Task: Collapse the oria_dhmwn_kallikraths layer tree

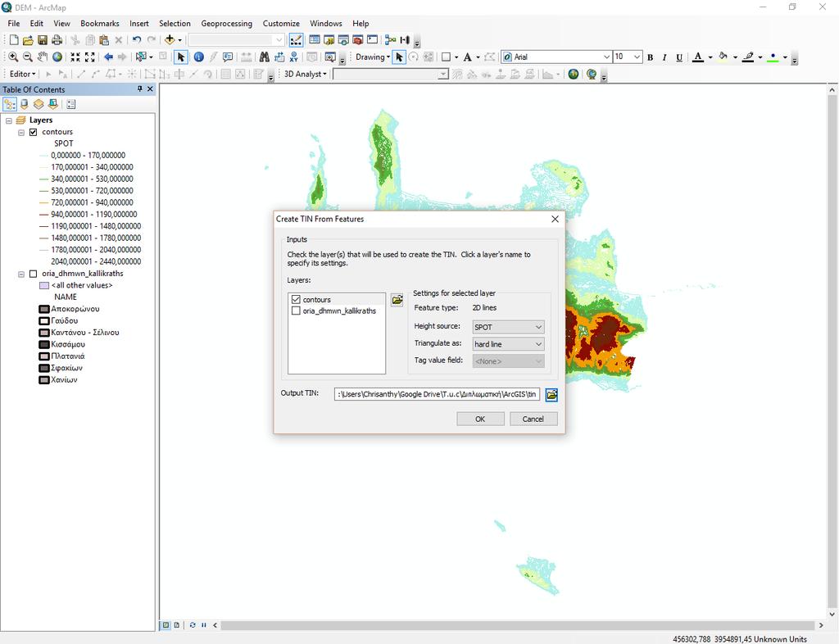Action: (x=21, y=274)
